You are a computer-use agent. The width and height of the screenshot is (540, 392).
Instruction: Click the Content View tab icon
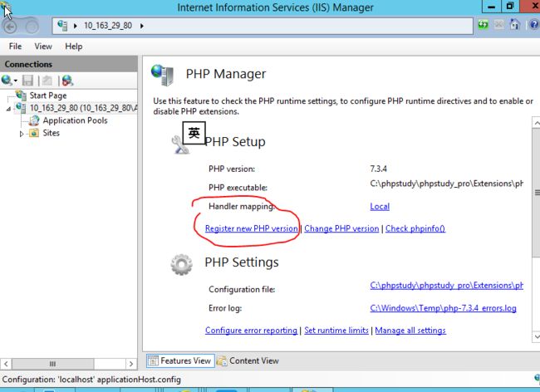click(x=222, y=360)
